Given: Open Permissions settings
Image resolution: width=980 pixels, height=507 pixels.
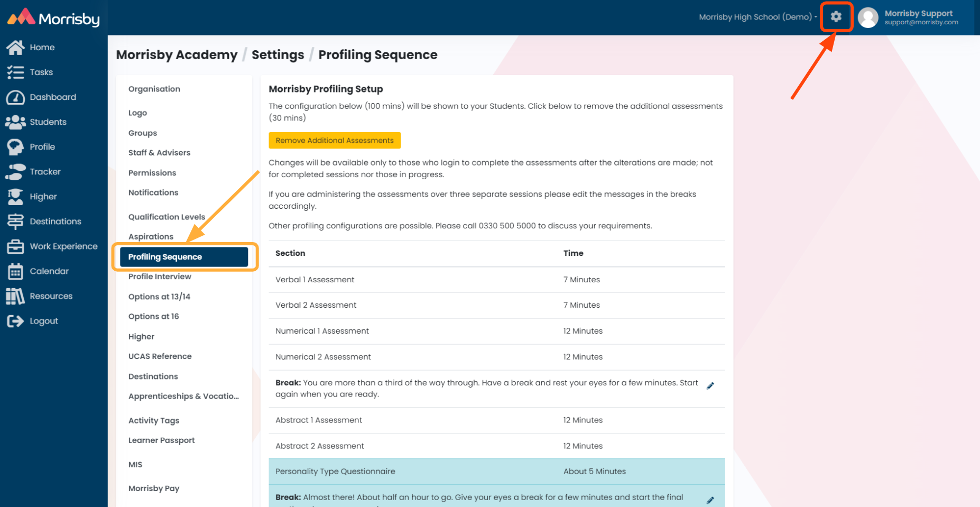Looking at the screenshot, I should tap(152, 172).
